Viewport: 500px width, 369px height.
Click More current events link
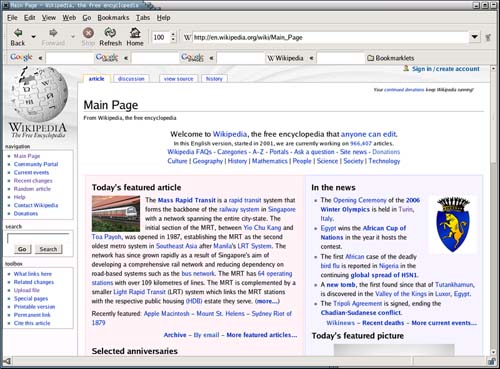pyautogui.click(x=444, y=323)
